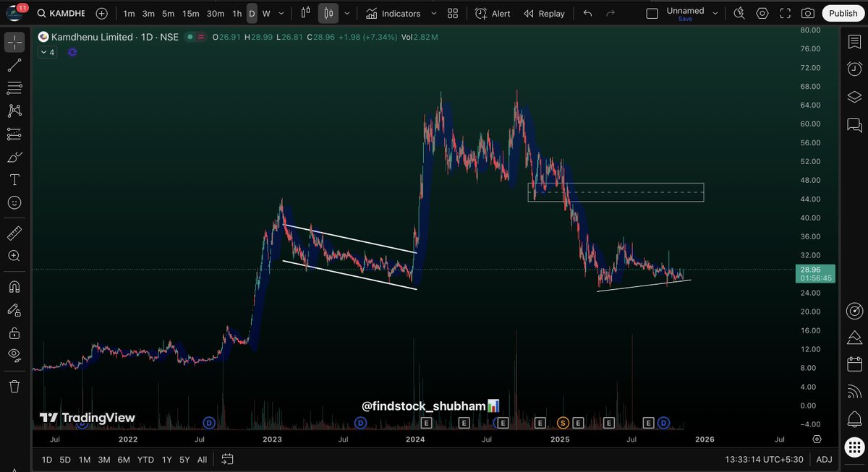Hide all drawings with eye toggle

15,355
